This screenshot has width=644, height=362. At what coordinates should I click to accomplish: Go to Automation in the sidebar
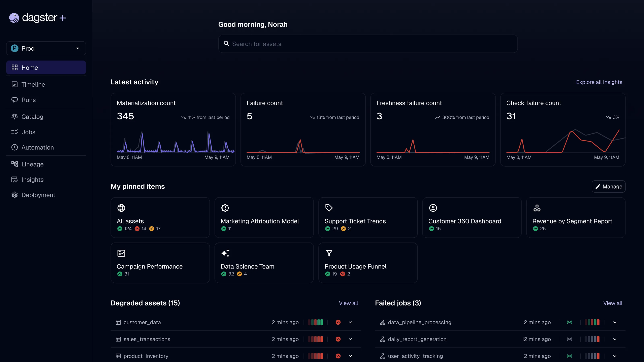[x=37, y=147]
